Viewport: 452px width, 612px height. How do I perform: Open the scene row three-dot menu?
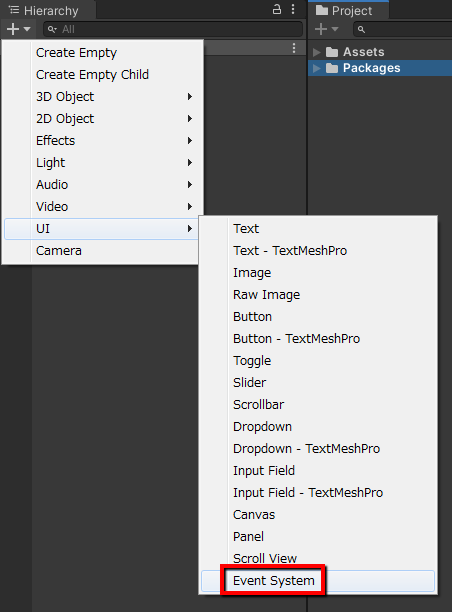(294, 48)
